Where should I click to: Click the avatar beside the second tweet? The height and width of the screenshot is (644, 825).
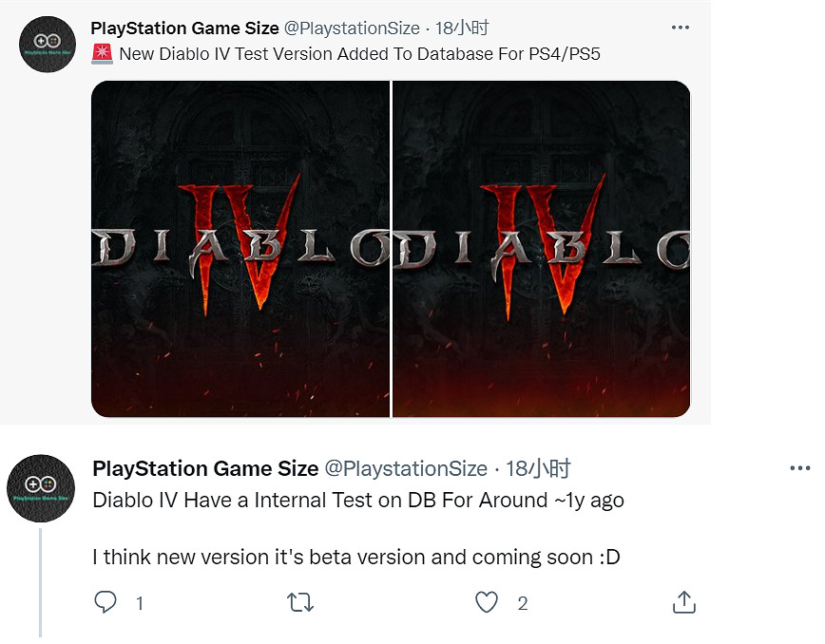tap(40, 487)
